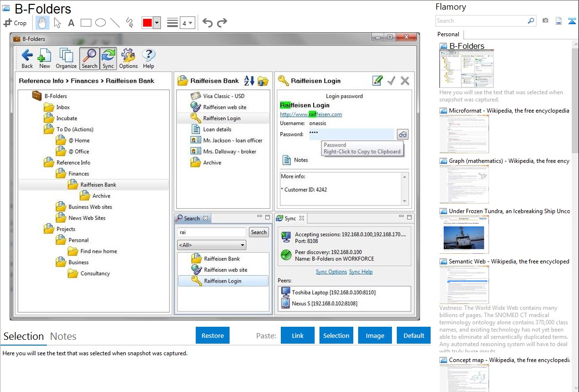579x392 pixels.
Task: Click the undo arrow
Action: coord(207,23)
